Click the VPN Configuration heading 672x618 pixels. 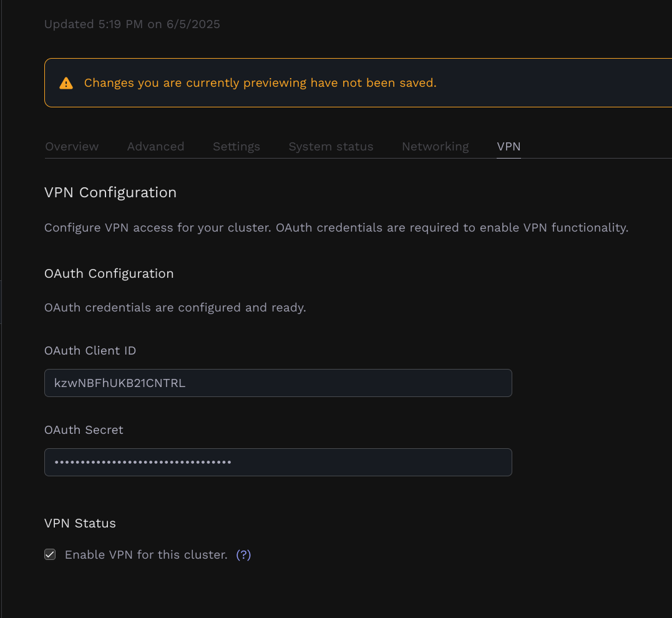click(110, 192)
